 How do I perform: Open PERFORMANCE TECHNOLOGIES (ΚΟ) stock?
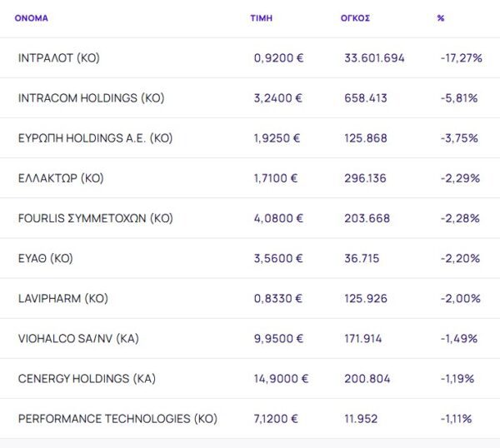[117, 418]
